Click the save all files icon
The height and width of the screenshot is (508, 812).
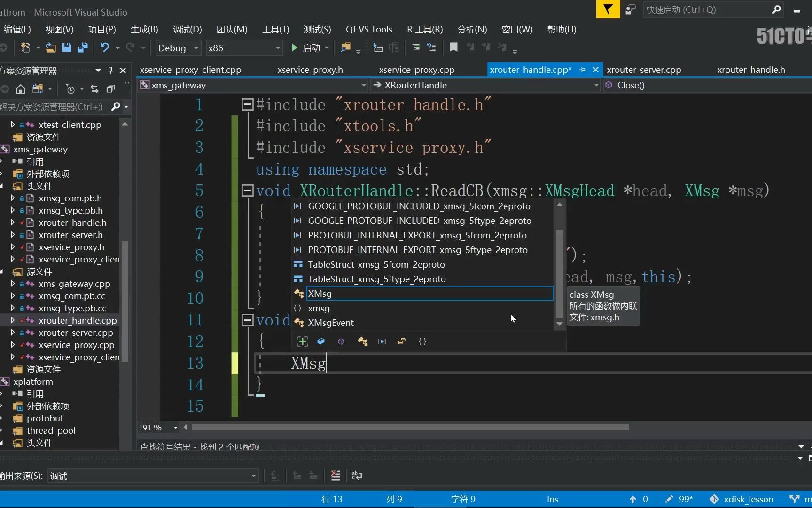(83, 48)
